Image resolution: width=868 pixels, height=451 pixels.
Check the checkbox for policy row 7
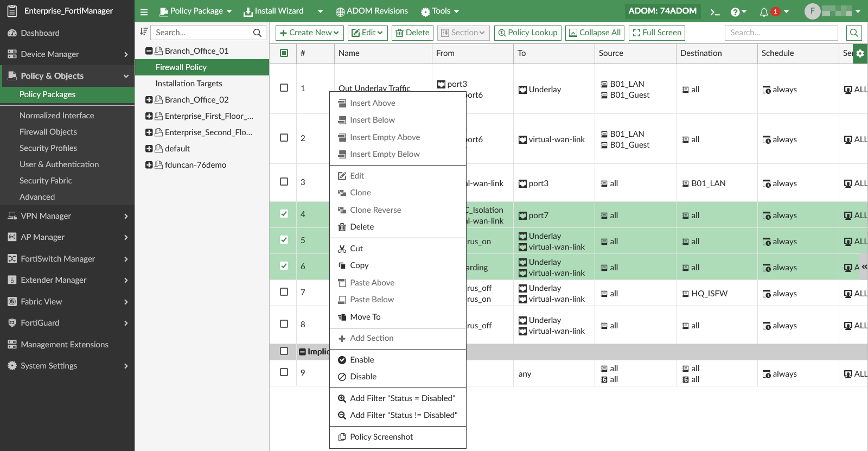(x=284, y=292)
